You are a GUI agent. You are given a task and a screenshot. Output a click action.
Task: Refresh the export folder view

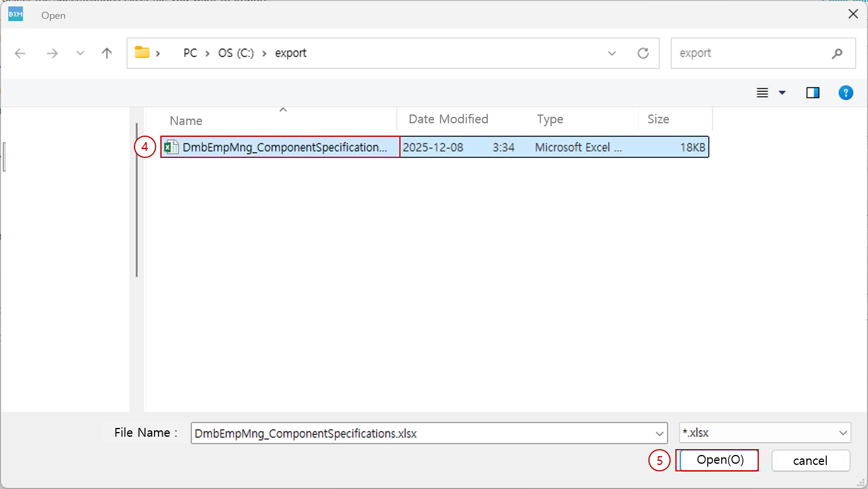click(643, 53)
